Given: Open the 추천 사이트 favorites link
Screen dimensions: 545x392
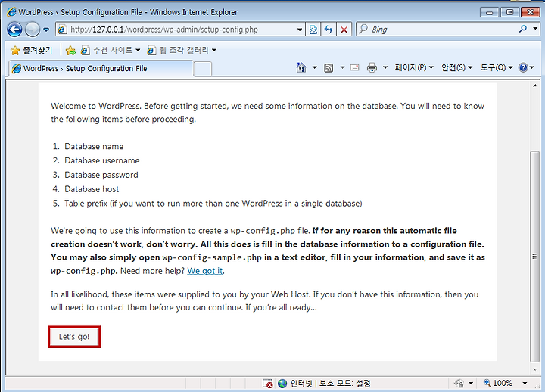Looking at the screenshot, I should 111,51.
